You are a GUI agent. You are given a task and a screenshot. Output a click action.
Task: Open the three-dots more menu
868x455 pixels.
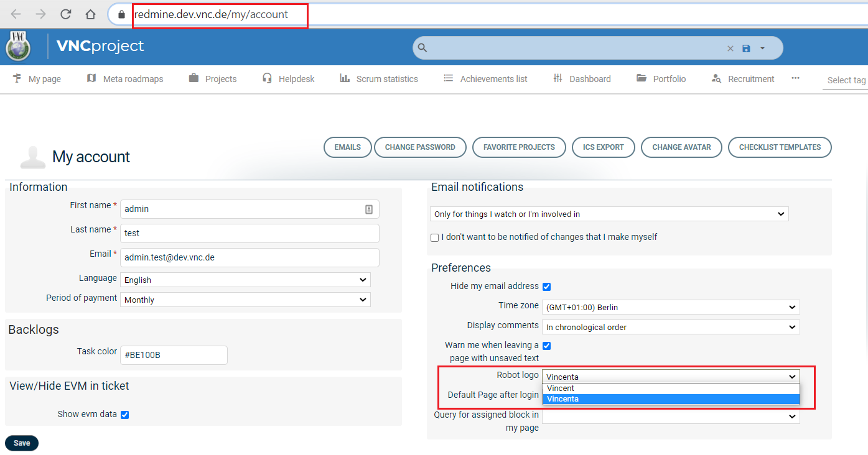tap(795, 78)
